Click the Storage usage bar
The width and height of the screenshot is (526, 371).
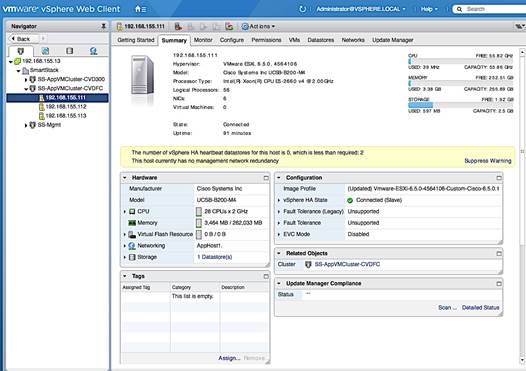[460, 105]
